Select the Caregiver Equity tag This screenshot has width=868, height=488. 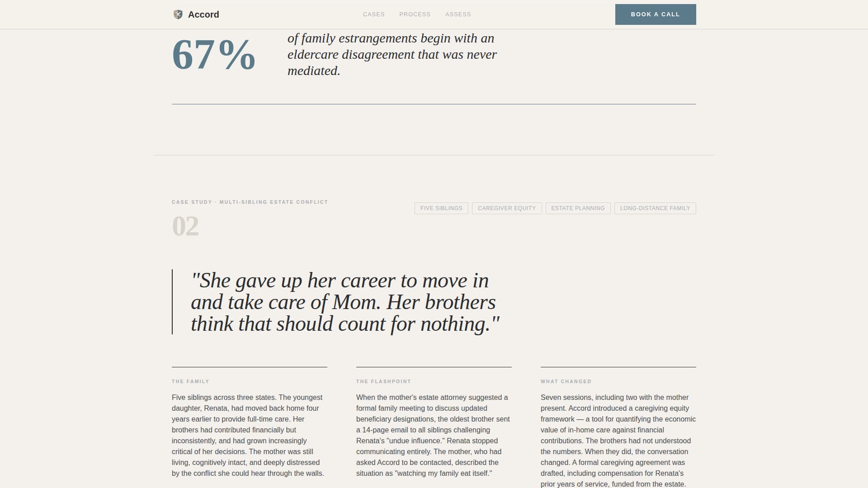click(507, 208)
